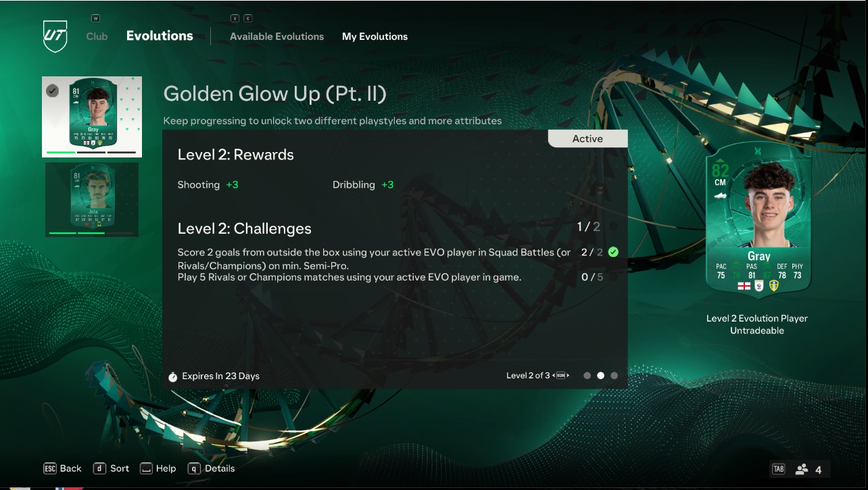Switch to the Available Evolutions tab
868x490 pixels.
(276, 36)
